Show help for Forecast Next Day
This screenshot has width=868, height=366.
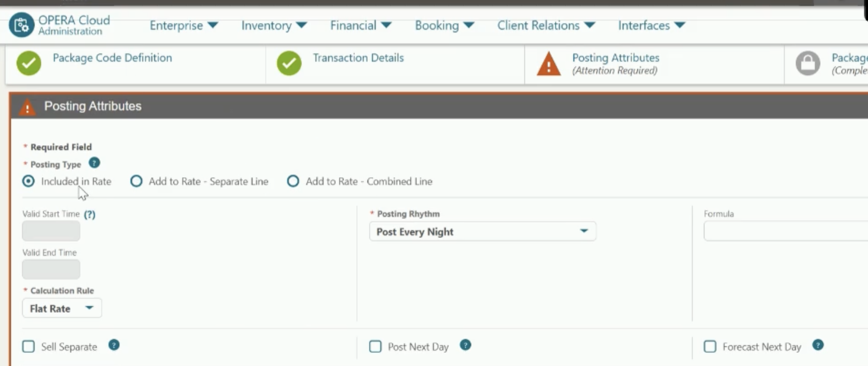(818, 345)
